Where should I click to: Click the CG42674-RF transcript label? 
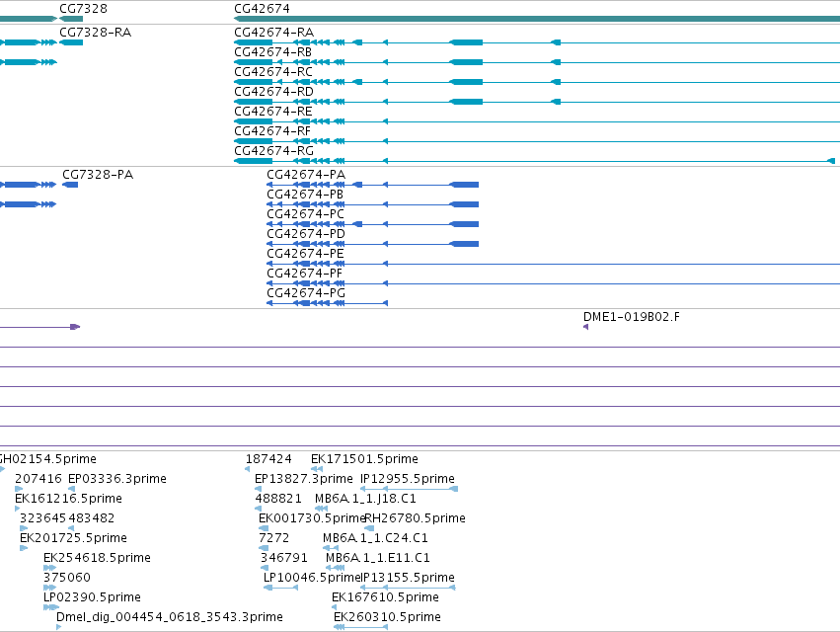click(272, 131)
